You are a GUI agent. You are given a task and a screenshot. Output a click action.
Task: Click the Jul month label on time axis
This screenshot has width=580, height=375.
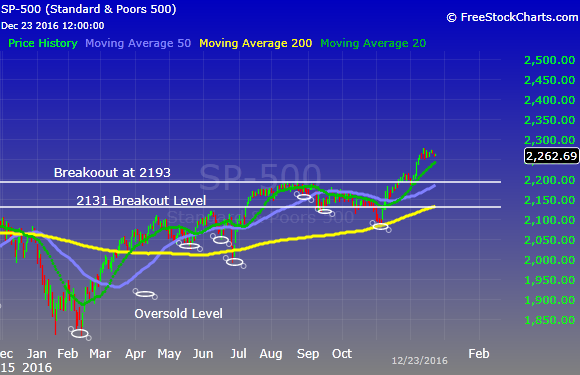pos(238,354)
